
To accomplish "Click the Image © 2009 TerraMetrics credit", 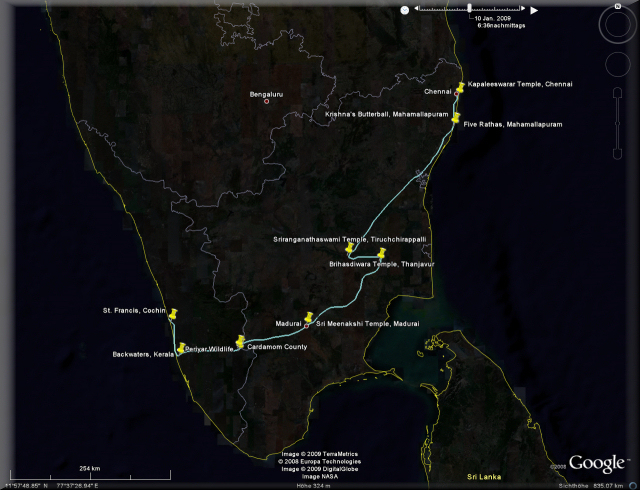I will pyautogui.click(x=320, y=454).
